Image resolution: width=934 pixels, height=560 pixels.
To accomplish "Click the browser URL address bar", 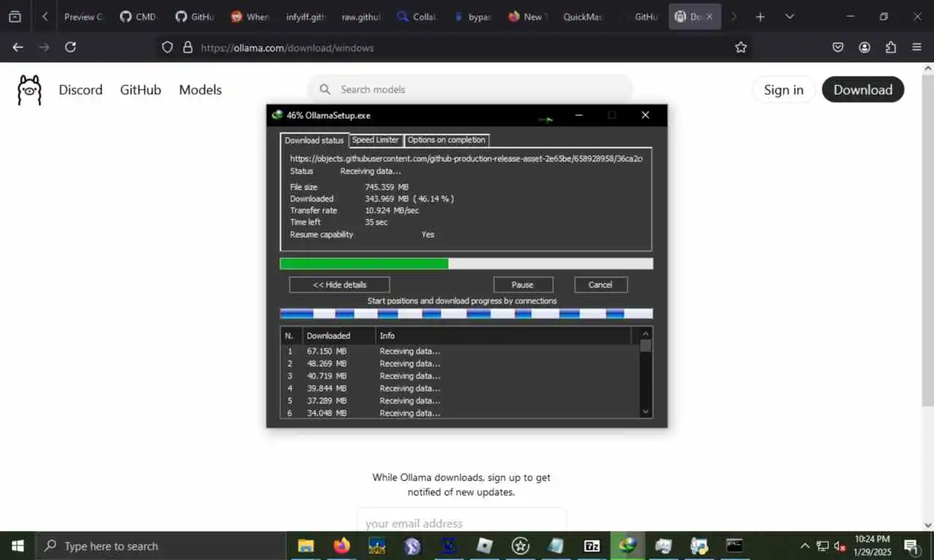I will [x=452, y=47].
